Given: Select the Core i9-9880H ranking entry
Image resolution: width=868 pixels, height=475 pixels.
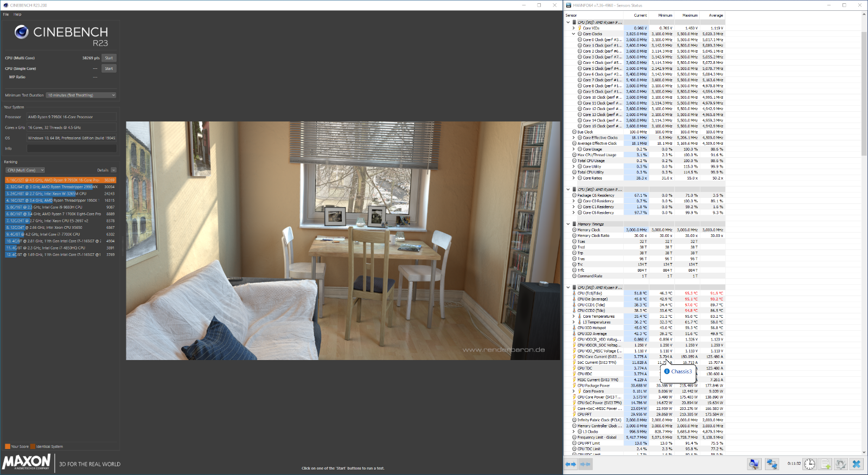Looking at the screenshot, I should click(61, 207).
